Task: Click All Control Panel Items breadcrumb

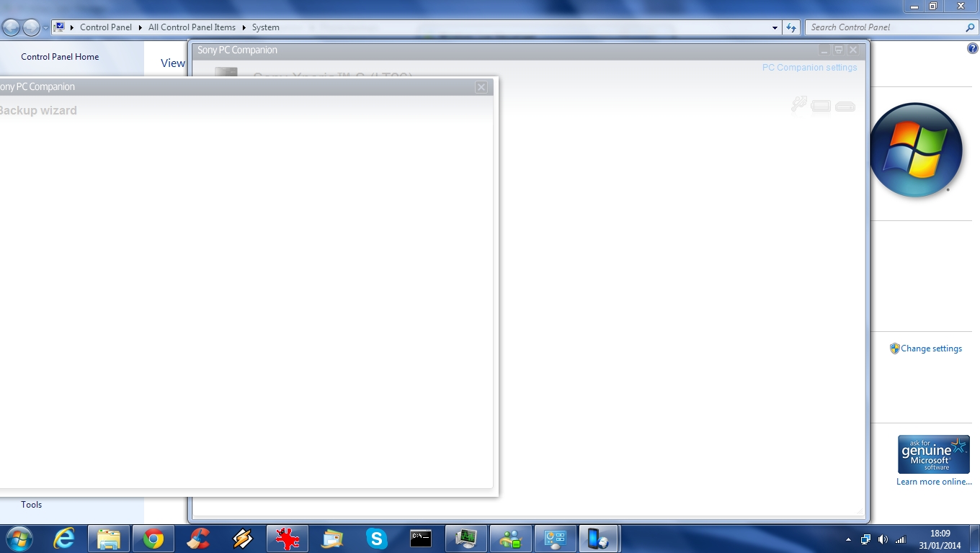Action: (192, 27)
